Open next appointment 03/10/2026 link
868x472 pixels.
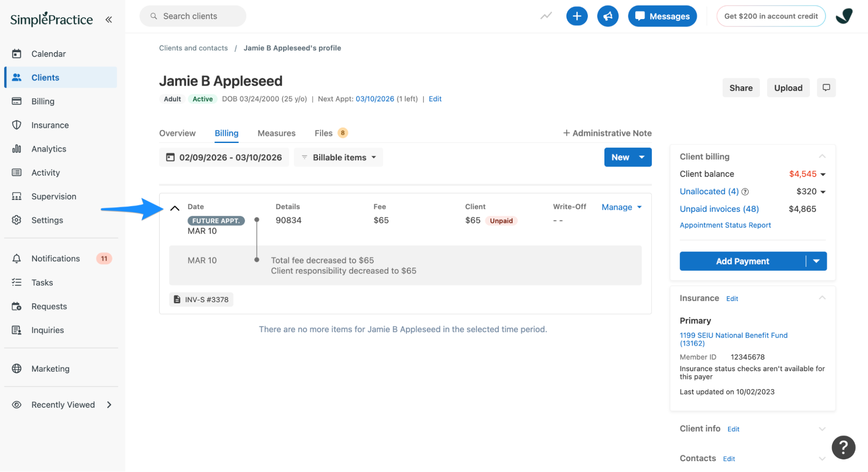[x=375, y=99]
